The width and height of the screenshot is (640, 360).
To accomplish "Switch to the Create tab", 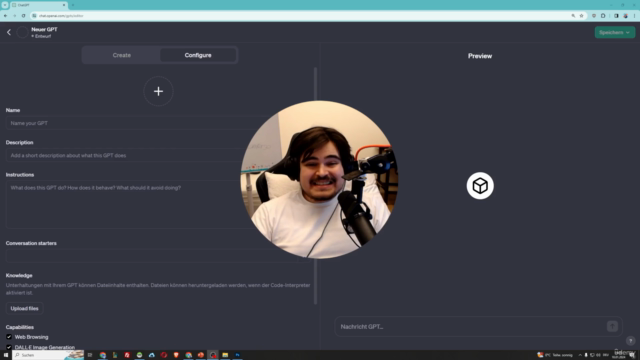I will click(x=121, y=55).
